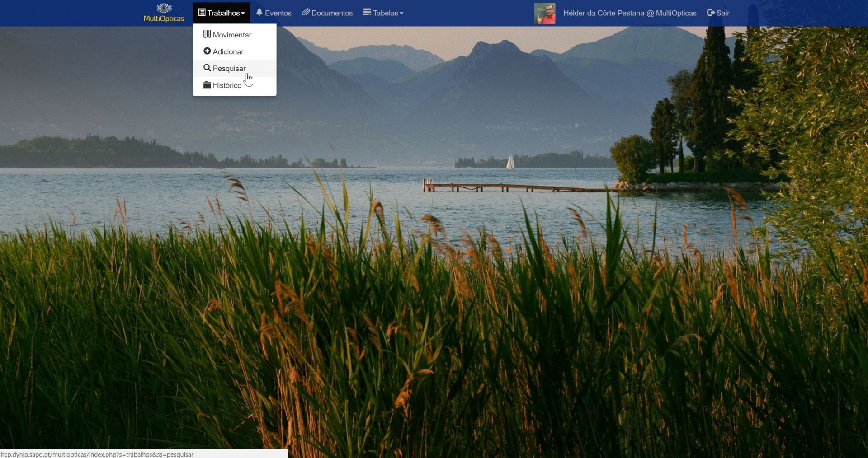Screen dimensions: 868x458
Task: Click the list icon beside Trabalhos
Action: coord(202,13)
